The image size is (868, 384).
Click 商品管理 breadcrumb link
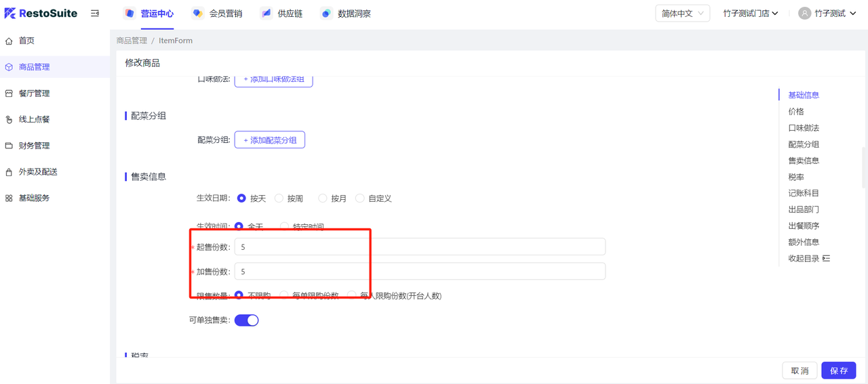pos(132,41)
